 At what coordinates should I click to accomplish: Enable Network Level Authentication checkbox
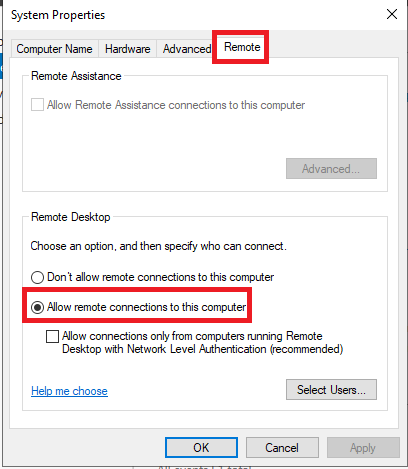coord(52,336)
